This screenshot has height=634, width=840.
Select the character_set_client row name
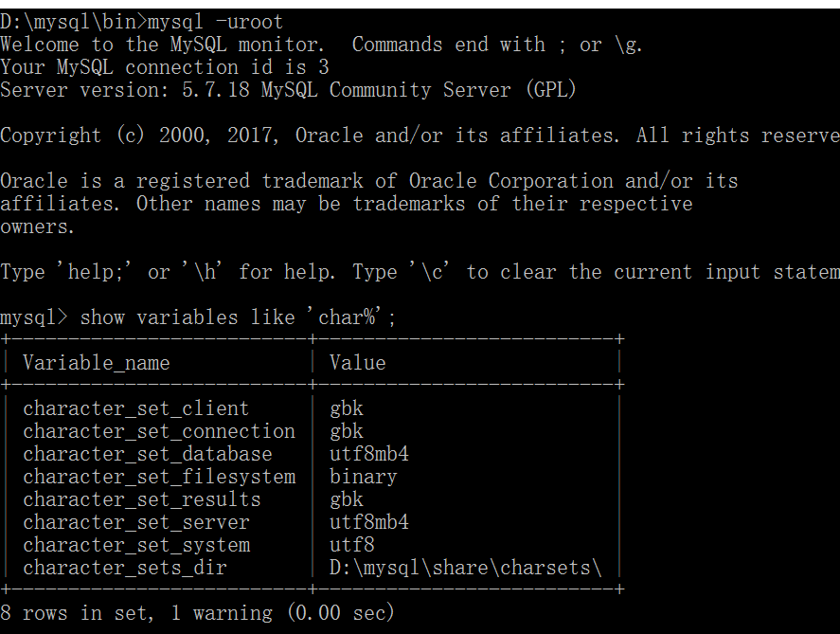click(136, 408)
